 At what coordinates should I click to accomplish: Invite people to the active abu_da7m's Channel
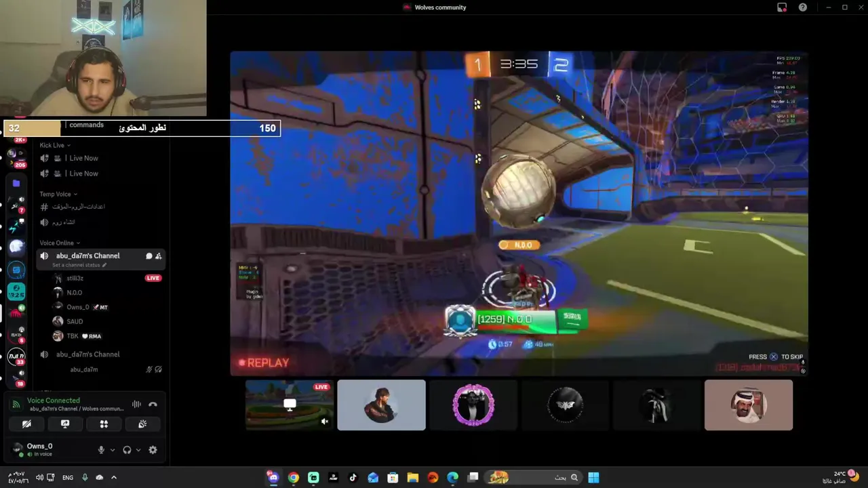pyautogui.click(x=158, y=256)
